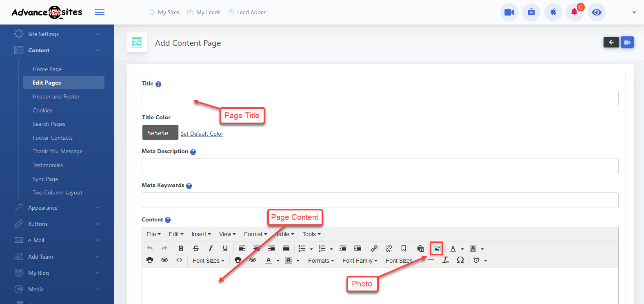Open the omega special character tool
644x304 pixels.
tap(460, 260)
